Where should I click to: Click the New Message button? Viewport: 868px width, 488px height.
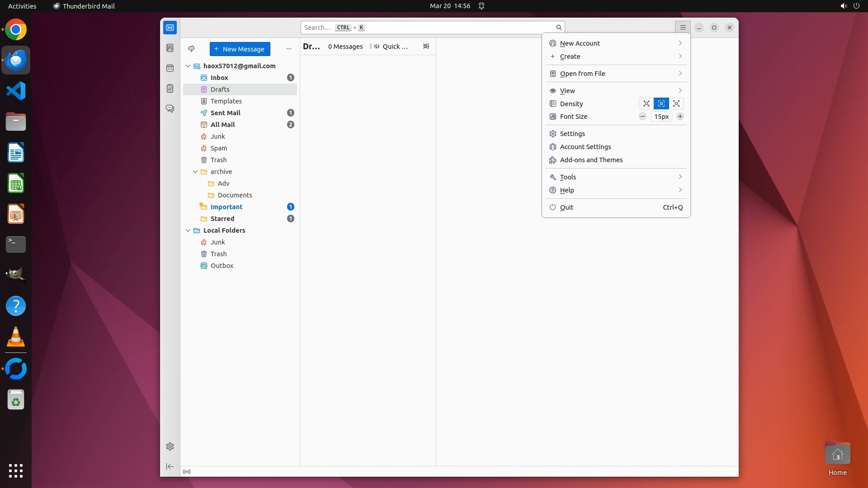(x=240, y=49)
